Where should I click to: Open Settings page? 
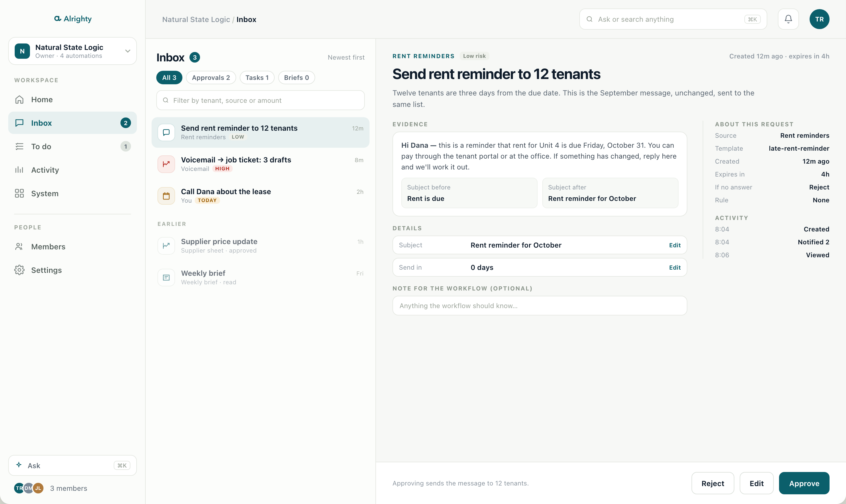[x=72, y=270]
